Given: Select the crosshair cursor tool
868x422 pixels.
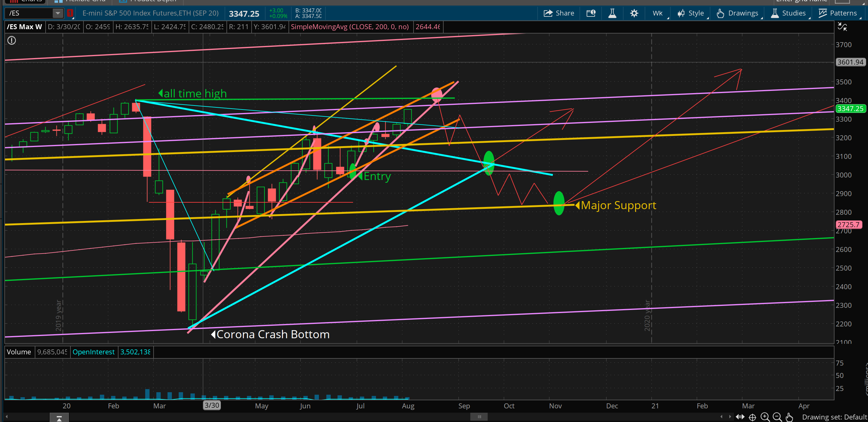Looking at the screenshot, I should pos(752,417).
